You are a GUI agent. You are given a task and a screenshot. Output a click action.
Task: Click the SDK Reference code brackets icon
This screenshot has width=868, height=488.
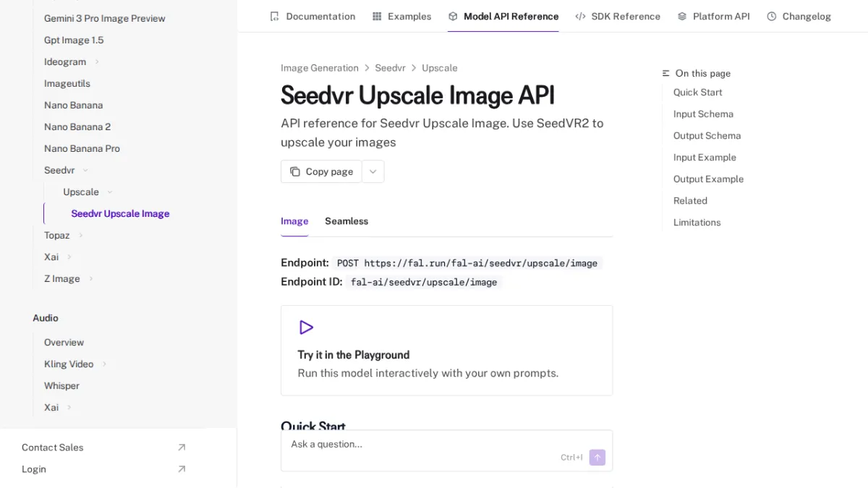point(580,16)
